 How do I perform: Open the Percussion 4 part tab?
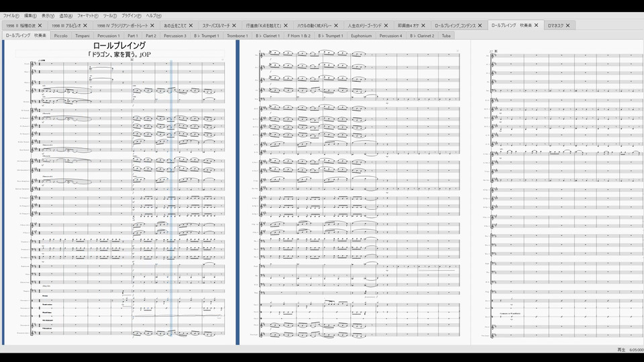coord(390,36)
